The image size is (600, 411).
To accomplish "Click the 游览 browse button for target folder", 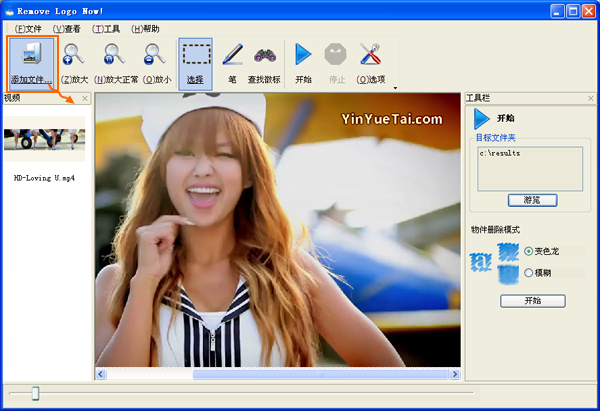I will (532, 200).
